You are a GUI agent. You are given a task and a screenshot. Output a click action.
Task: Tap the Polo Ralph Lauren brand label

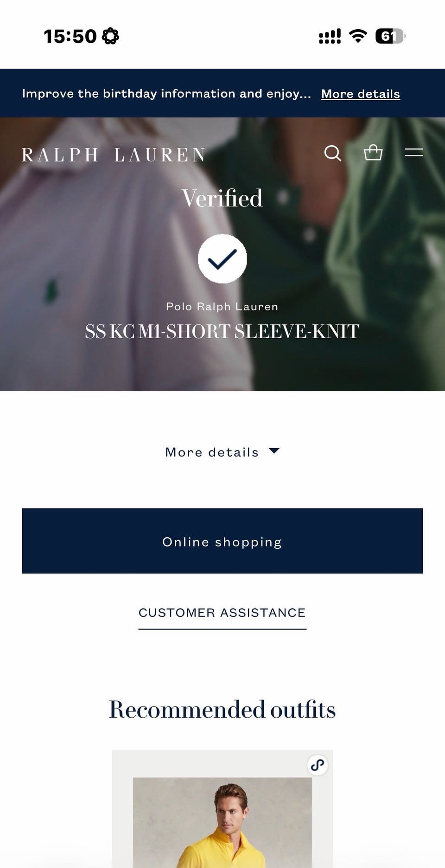222,307
